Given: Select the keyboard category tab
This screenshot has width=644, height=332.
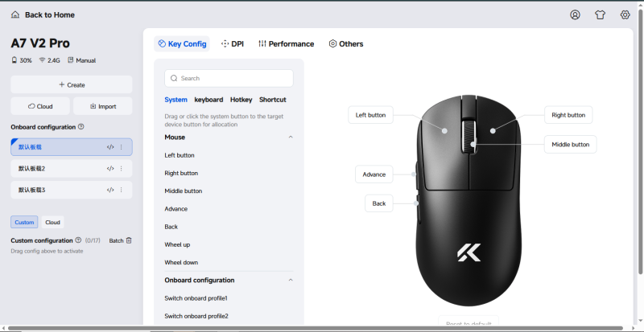Looking at the screenshot, I should pos(208,100).
